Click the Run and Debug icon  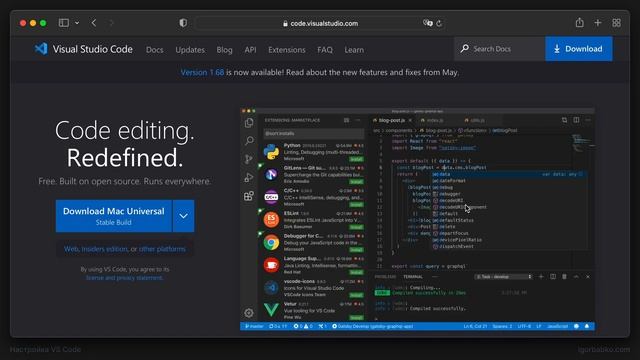(x=249, y=178)
